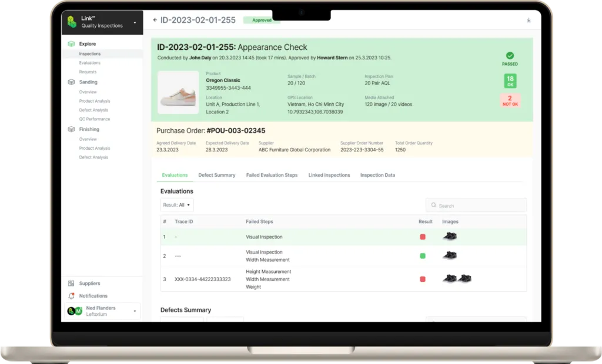This screenshot has height=364, width=602.
Task: Switch to the Defect Summary tab
Action: pos(217,175)
